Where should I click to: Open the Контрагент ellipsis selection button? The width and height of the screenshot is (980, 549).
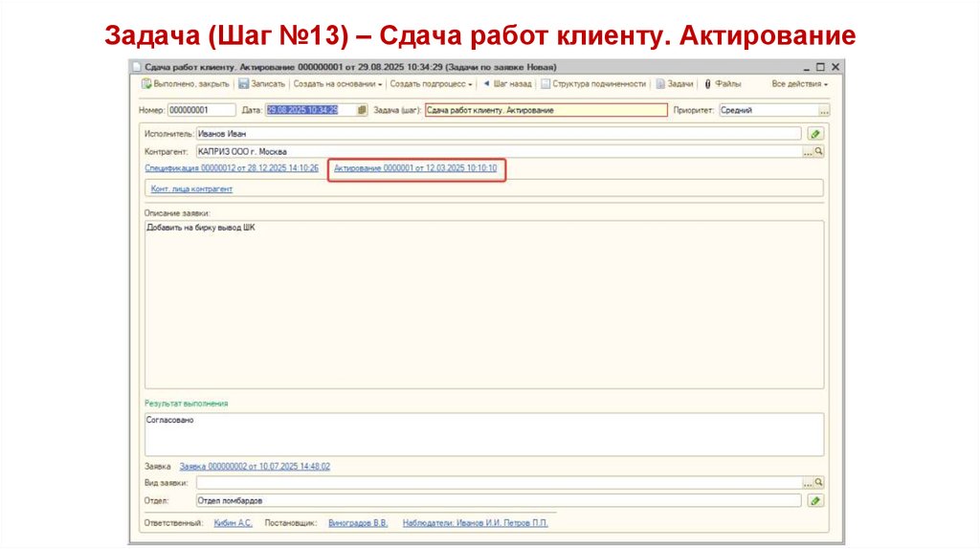(x=808, y=152)
